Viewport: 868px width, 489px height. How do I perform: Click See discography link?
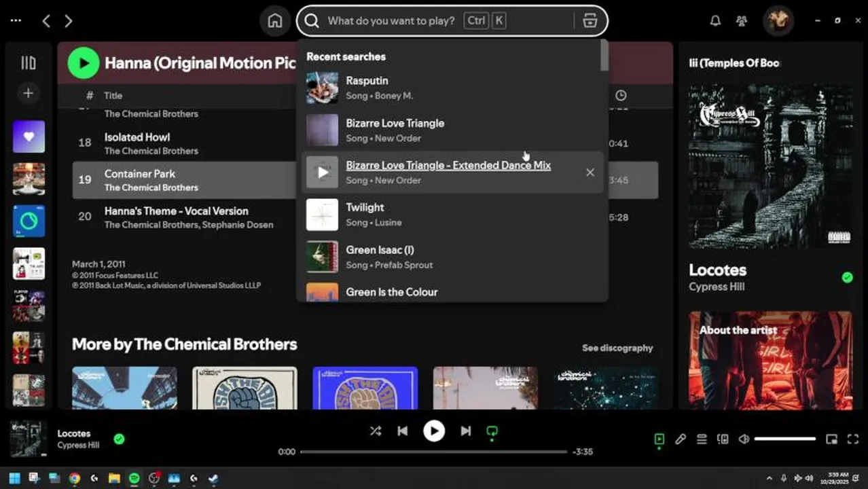pos(617,348)
